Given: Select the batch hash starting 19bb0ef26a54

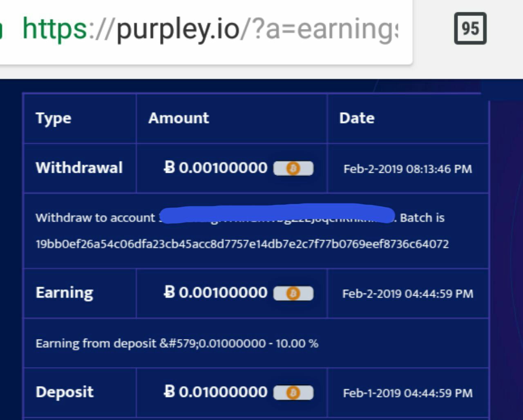Looking at the screenshot, I should [242, 244].
